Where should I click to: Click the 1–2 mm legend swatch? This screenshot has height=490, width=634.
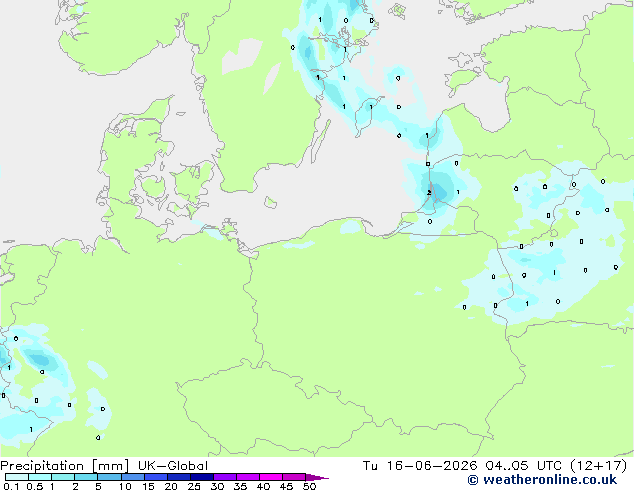click(63, 477)
